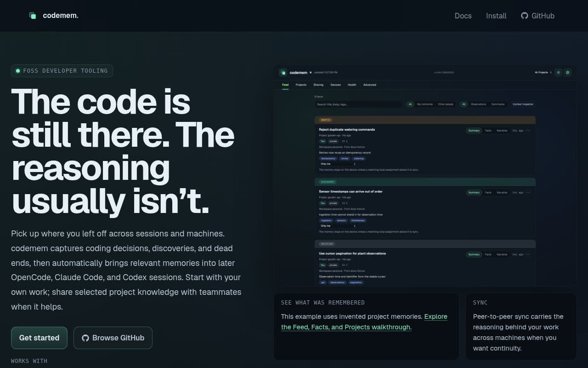
Task: Click the rightmost settings icon button in preview header
Action: tap(568, 72)
